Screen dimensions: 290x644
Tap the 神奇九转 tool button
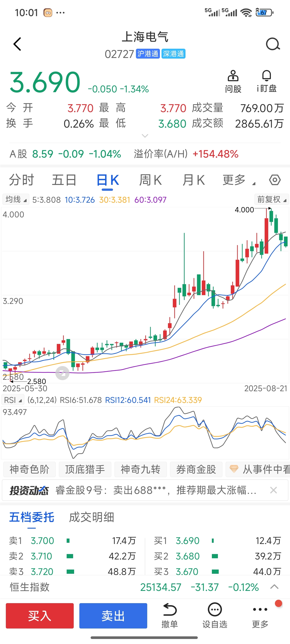click(141, 469)
